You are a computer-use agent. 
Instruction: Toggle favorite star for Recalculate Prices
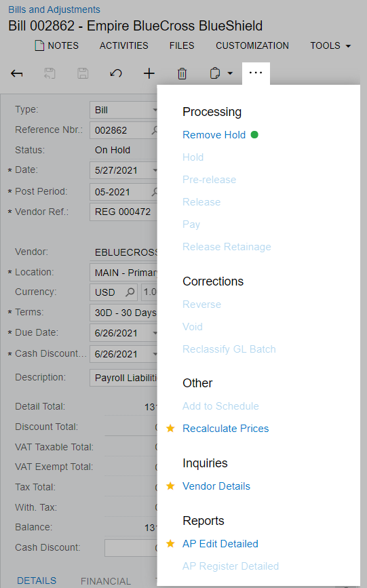coord(170,428)
